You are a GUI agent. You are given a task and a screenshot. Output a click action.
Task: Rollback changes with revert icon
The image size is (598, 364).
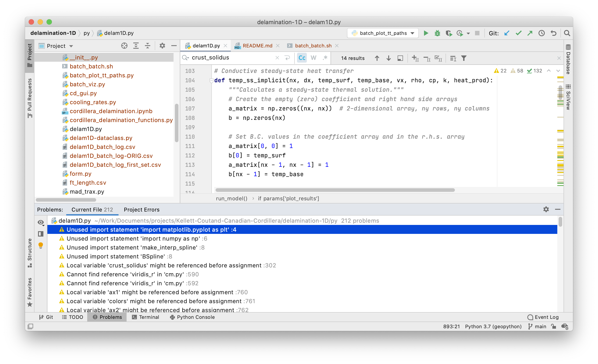click(553, 33)
